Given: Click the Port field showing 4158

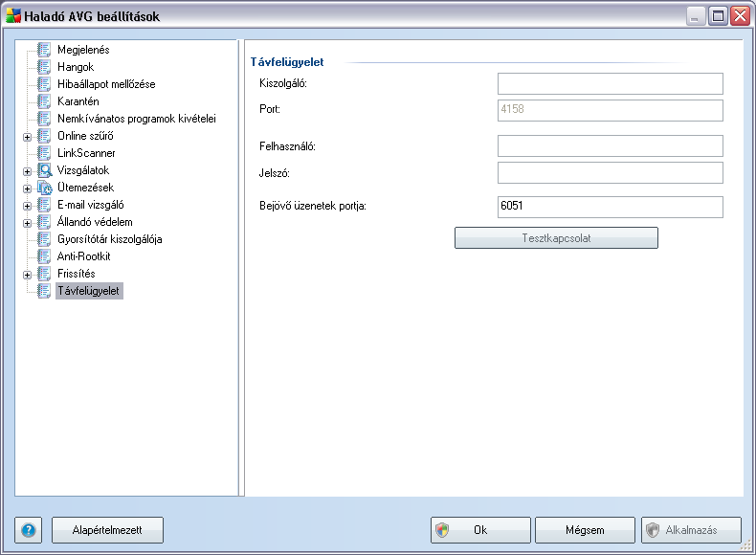Looking at the screenshot, I should [611, 110].
